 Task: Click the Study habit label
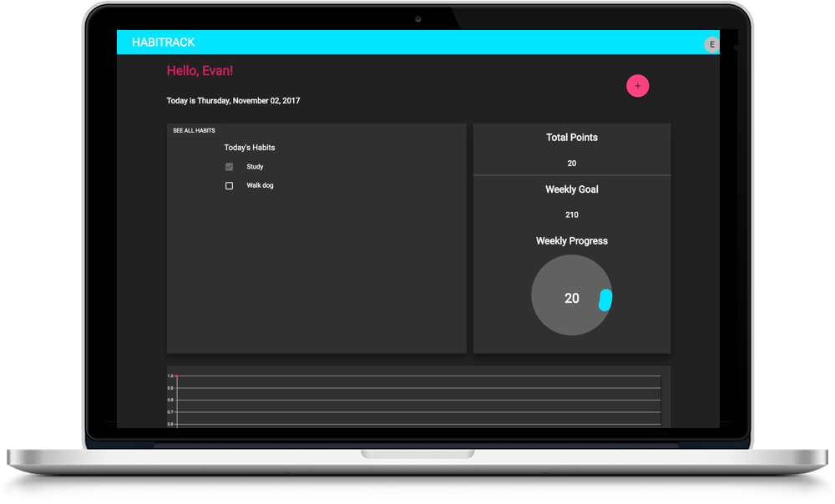pyautogui.click(x=255, y=167)
